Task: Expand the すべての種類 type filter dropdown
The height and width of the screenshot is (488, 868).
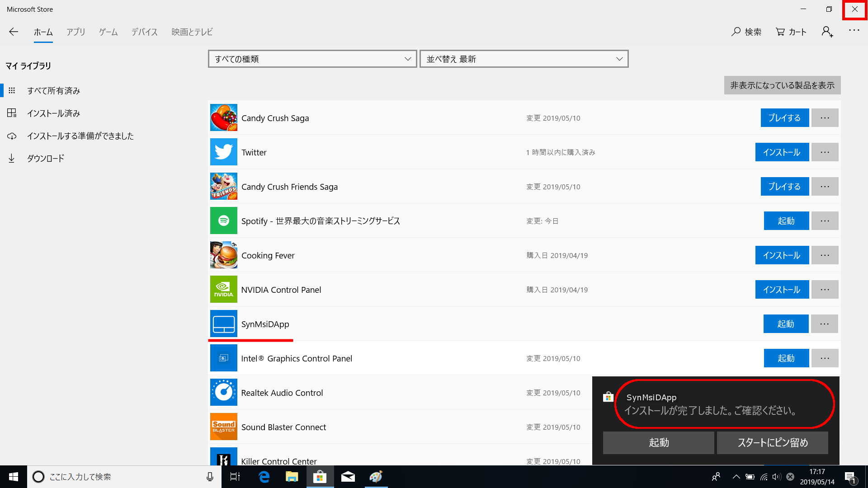Action: tap(312, 59)
